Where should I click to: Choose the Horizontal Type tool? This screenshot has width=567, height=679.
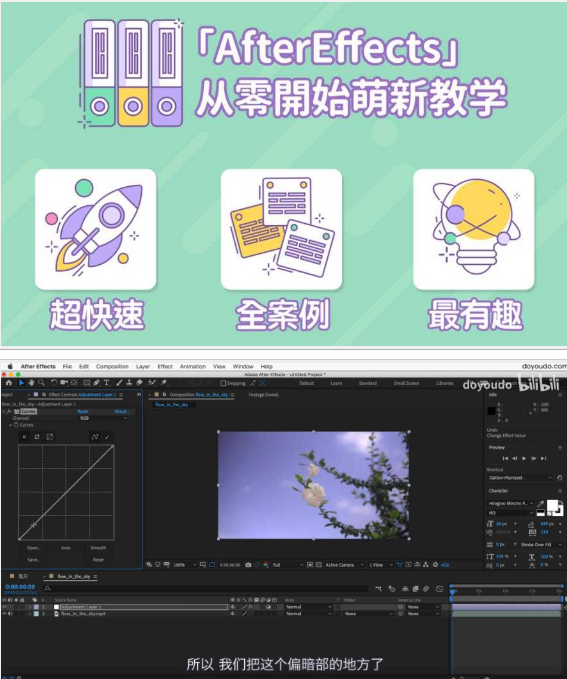(107, 383)
